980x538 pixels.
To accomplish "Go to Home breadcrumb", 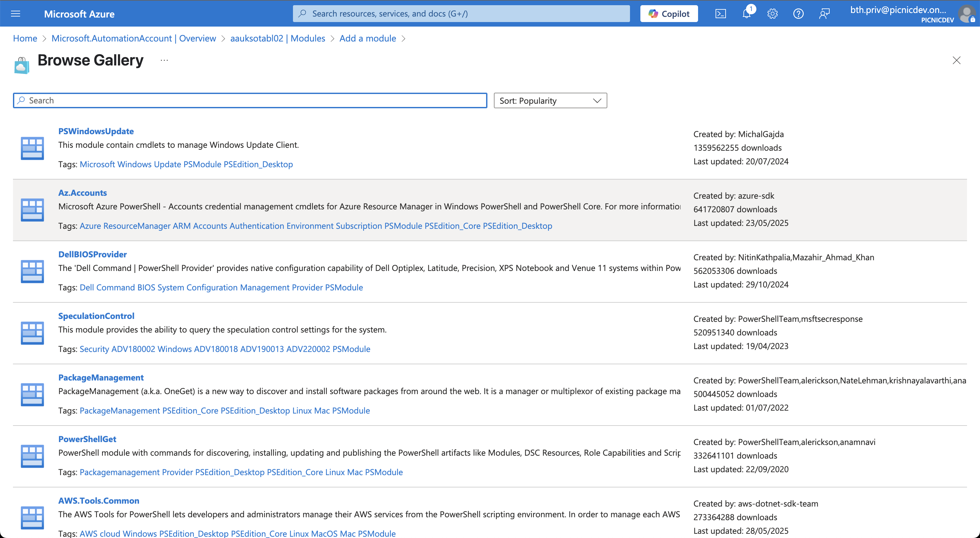I will pos(25,39).
